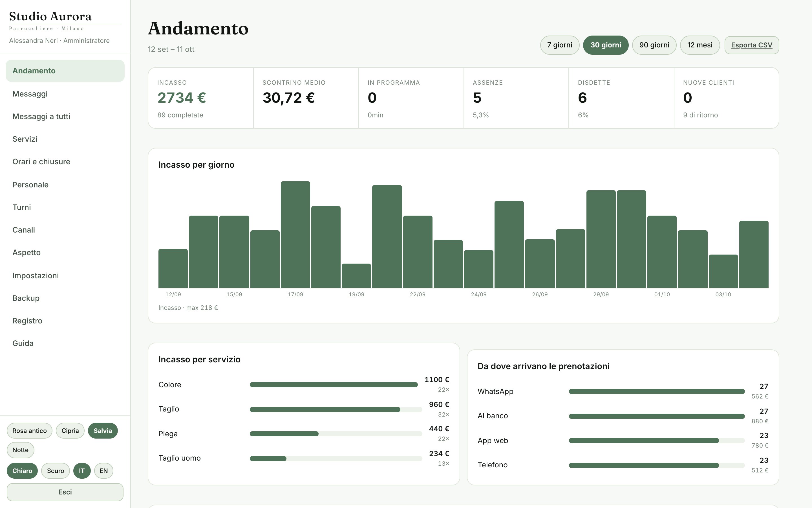812x508 pixels.
Task: Choose the Rosa antico theme
Action: point(30,431)
